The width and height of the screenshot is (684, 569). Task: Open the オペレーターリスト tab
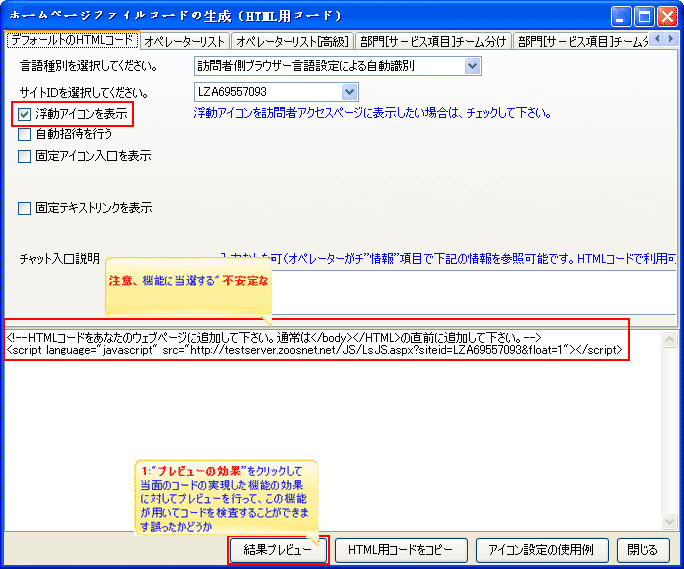tap(184, 41)
